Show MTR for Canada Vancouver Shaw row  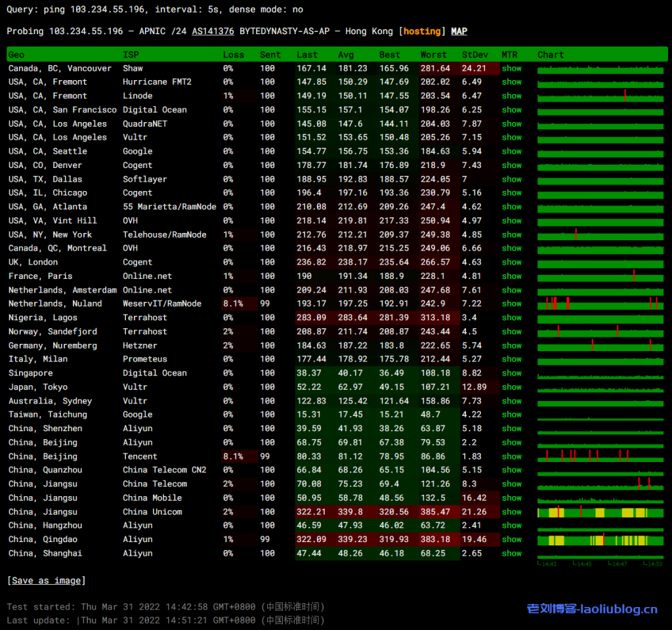[x=511, y=68]
